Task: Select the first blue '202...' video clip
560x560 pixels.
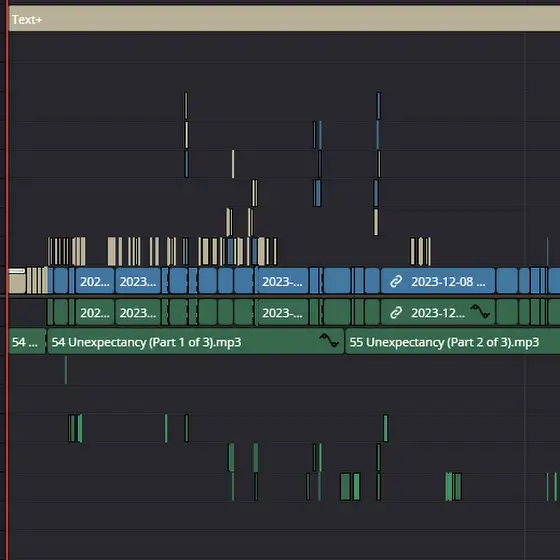Action: [95, 281]
